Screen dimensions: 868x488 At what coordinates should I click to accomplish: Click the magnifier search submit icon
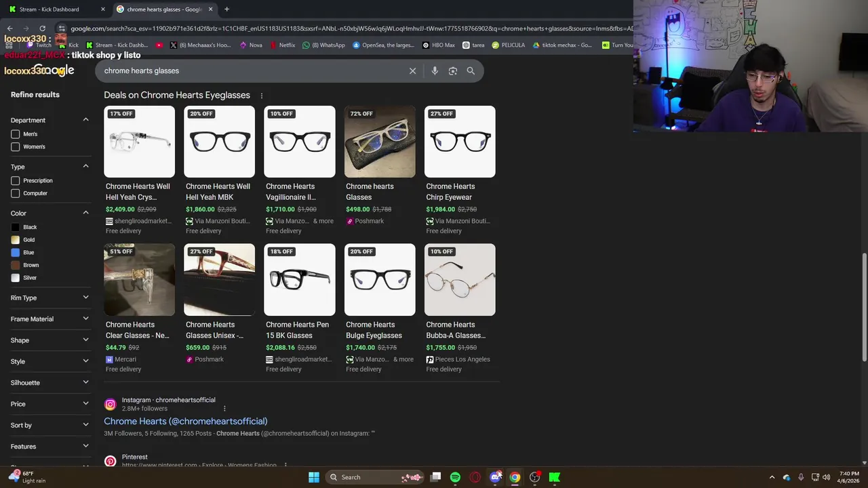[x=471, y=70]
